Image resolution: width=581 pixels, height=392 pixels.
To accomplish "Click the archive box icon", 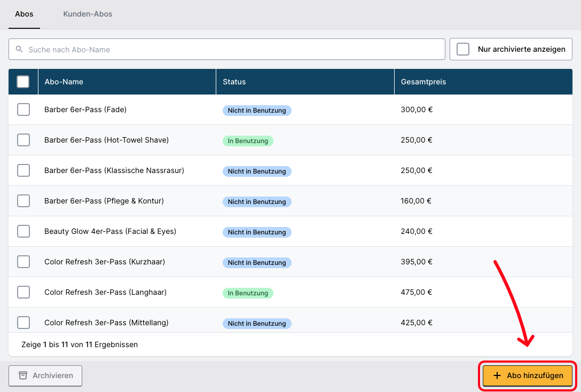I will pyautogui.click(x=23, y=375).
